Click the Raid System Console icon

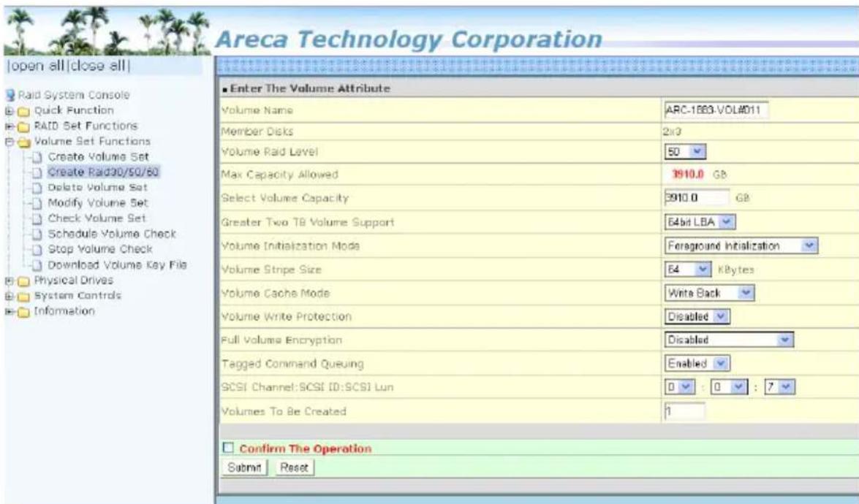click(x=10, y=95)
